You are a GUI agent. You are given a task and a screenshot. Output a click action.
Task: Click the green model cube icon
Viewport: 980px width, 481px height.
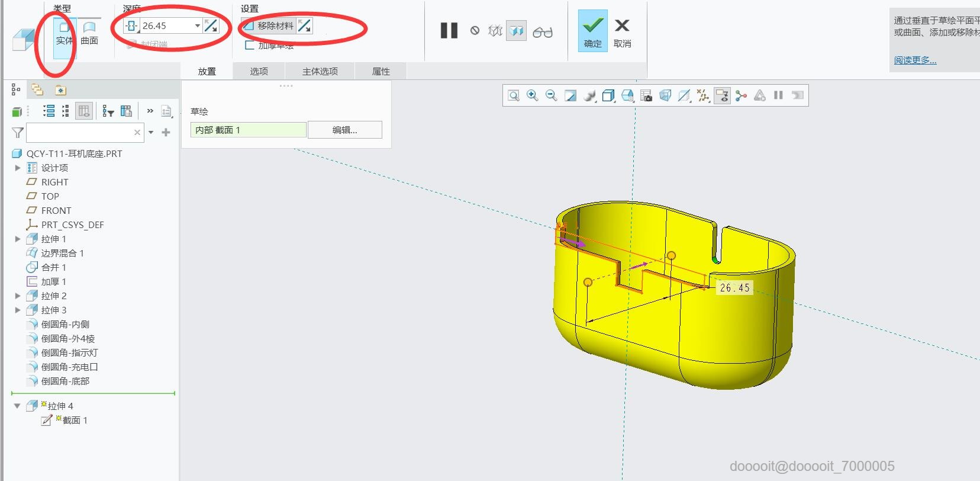17,111
